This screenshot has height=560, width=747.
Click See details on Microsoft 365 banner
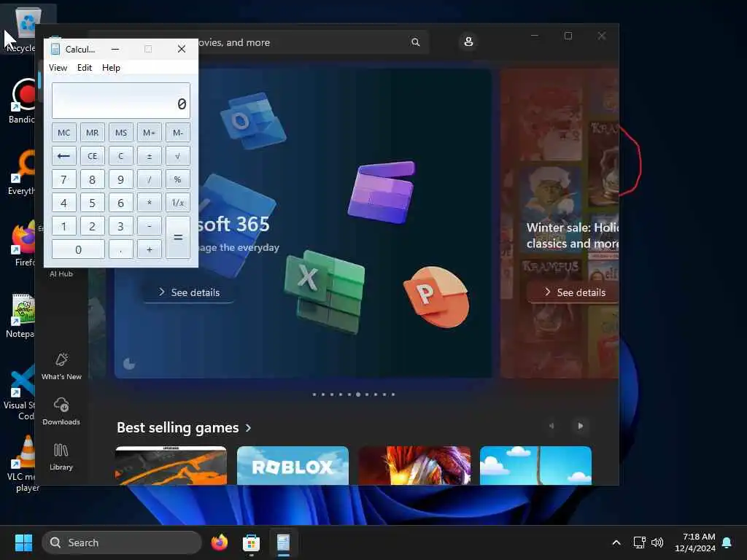click(x=189, y=292)
